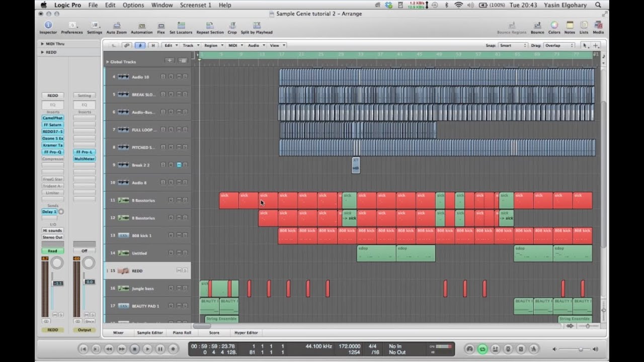Toggle the Catch playhead button

(x=140, y=45)
